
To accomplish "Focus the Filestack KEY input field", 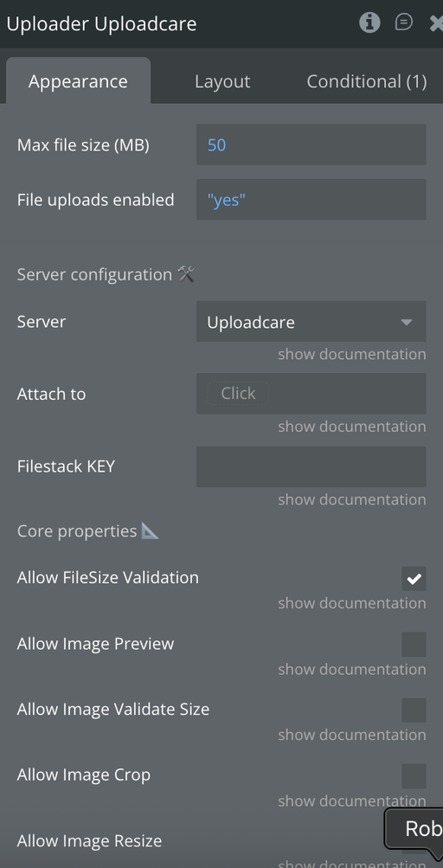I will (311, 466).
